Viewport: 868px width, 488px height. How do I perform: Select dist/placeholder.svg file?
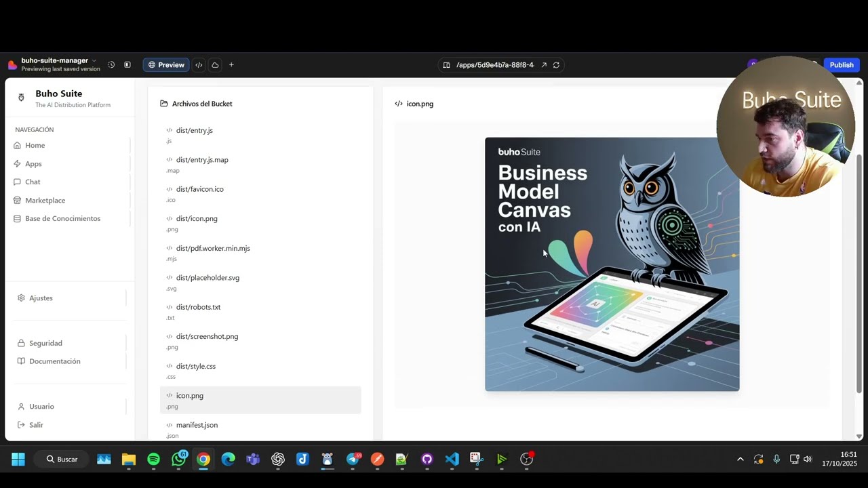point(260,283)
